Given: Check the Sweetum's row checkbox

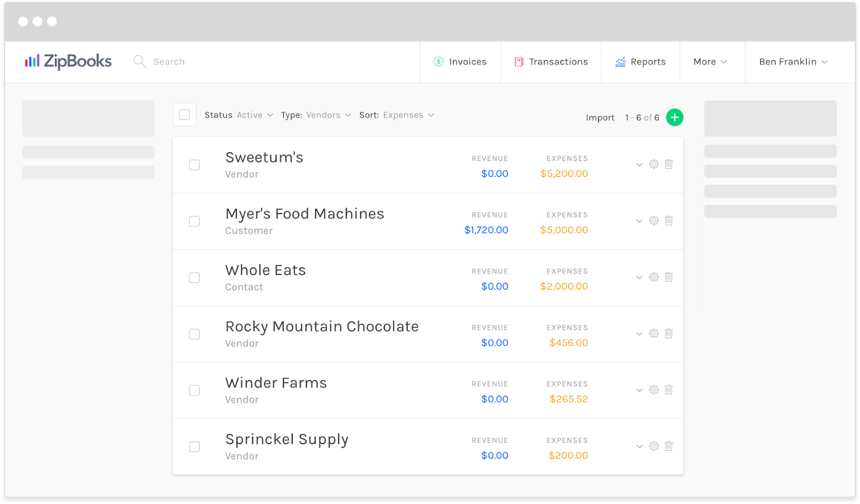Looking at the screenshot, I should click(195, 165).
